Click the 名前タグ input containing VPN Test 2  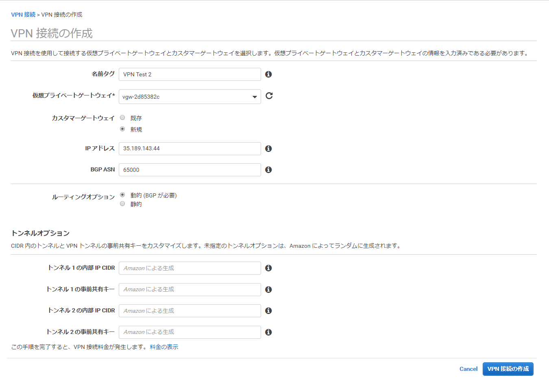point(190,74)
